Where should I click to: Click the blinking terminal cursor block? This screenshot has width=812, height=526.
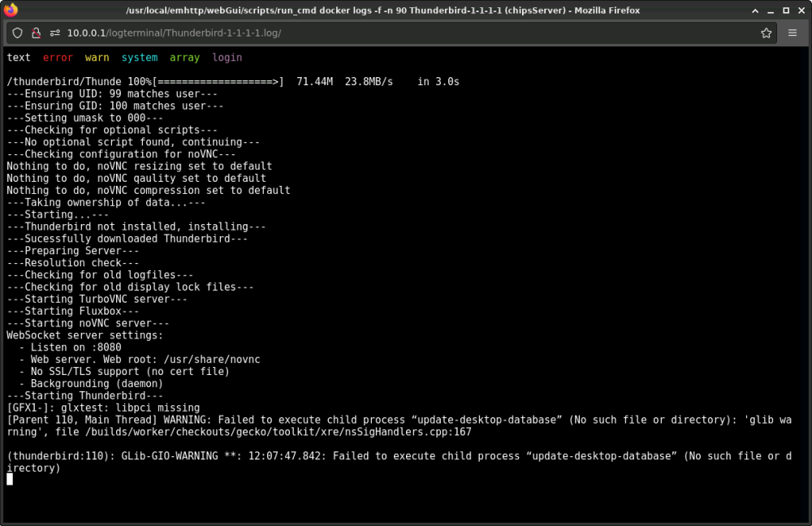coord(10,480)
